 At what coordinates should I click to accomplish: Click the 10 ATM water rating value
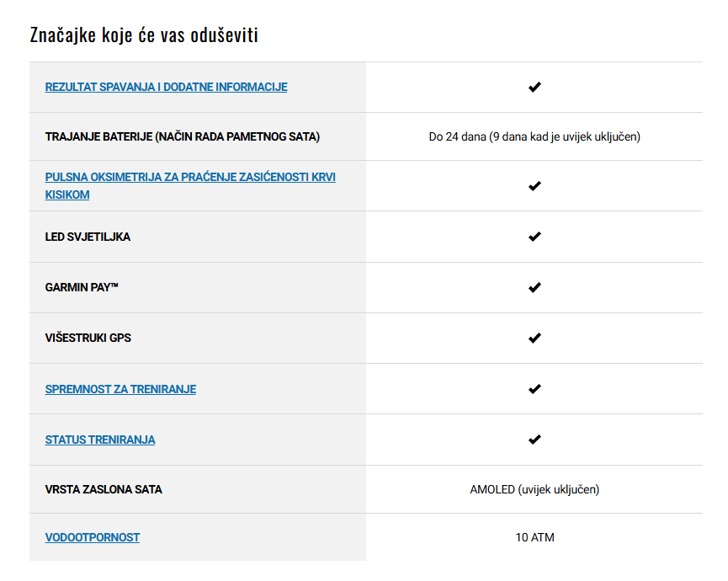tap(535, 537)
